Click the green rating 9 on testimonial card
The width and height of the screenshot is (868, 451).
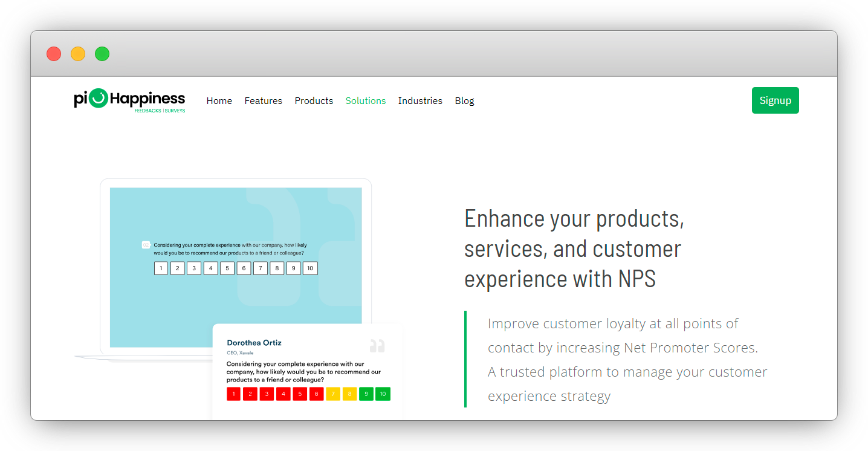coord(366,394)
